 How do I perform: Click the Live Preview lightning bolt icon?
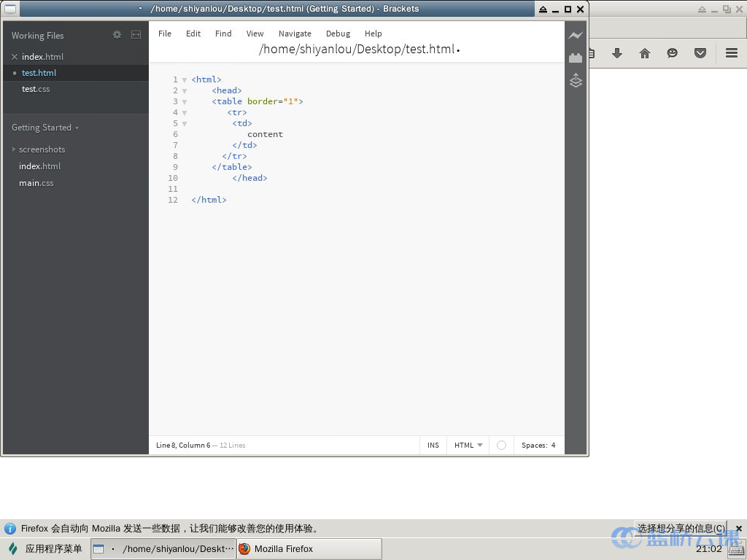tap(576, 36)
